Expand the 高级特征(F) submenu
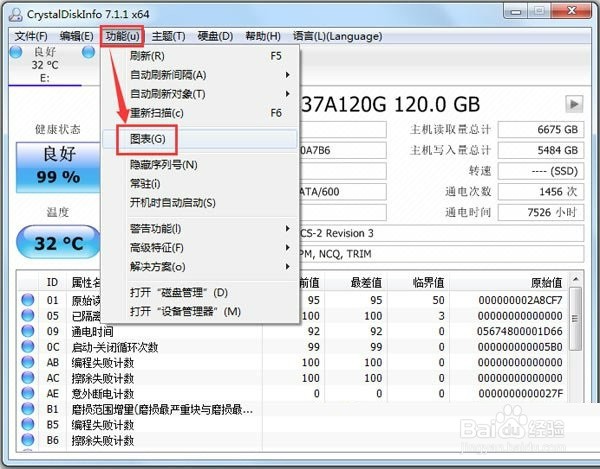This screenshot has width=600, height=469. [x=200, y=248]
